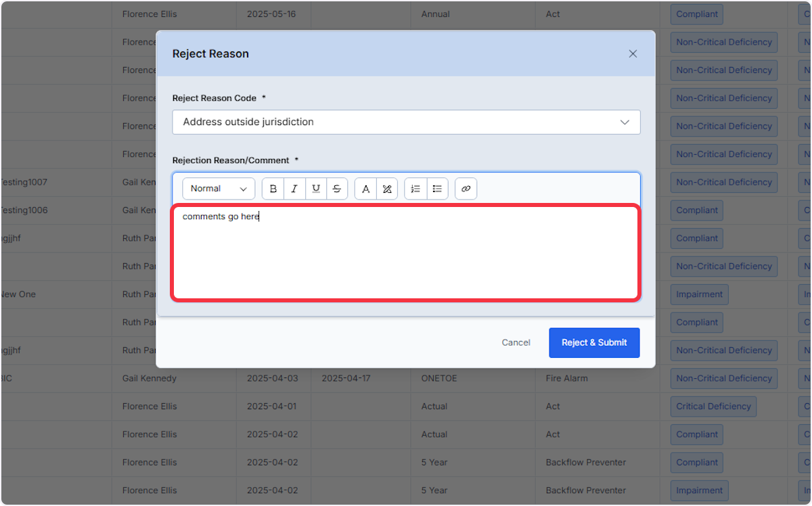Click the 2025-04-03 date cell

(273, 378)
